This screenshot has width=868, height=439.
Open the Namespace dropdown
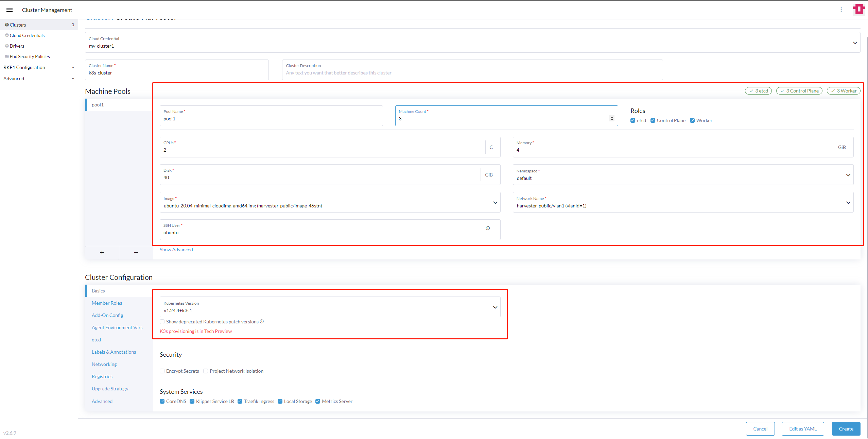click(x=683, y=175)
